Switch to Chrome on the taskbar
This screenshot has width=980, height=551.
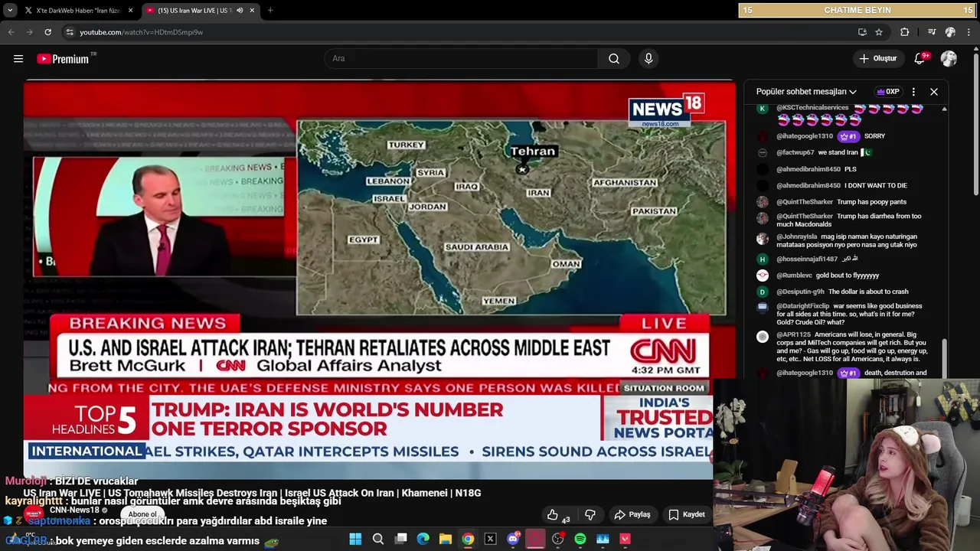coord(468,540)
